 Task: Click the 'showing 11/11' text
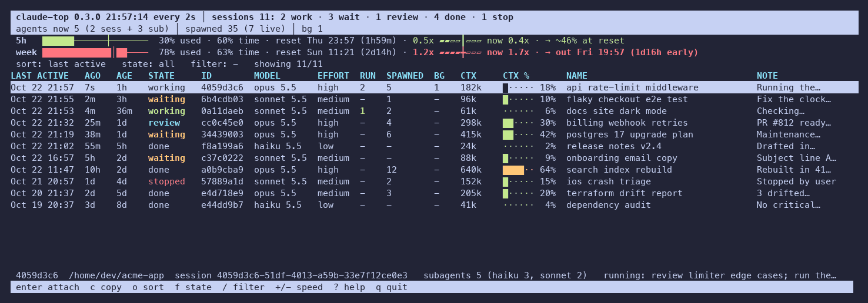coord(288,64)
